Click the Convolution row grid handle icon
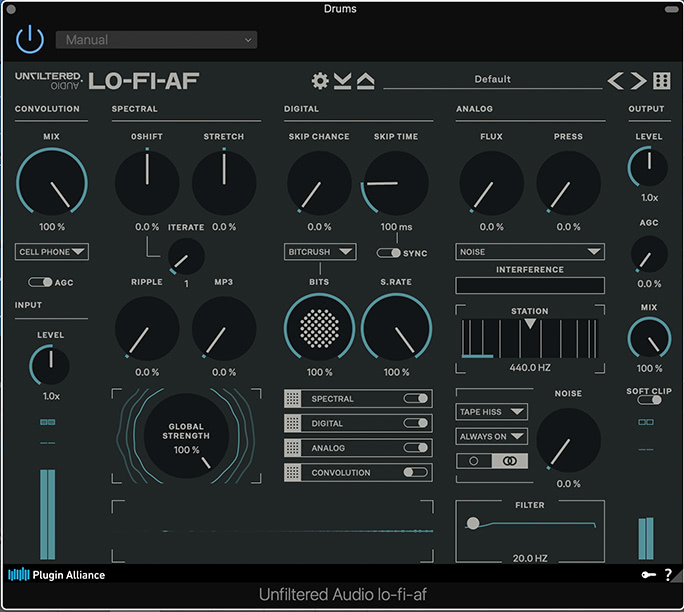684x612 pixels. click(293, 472)
